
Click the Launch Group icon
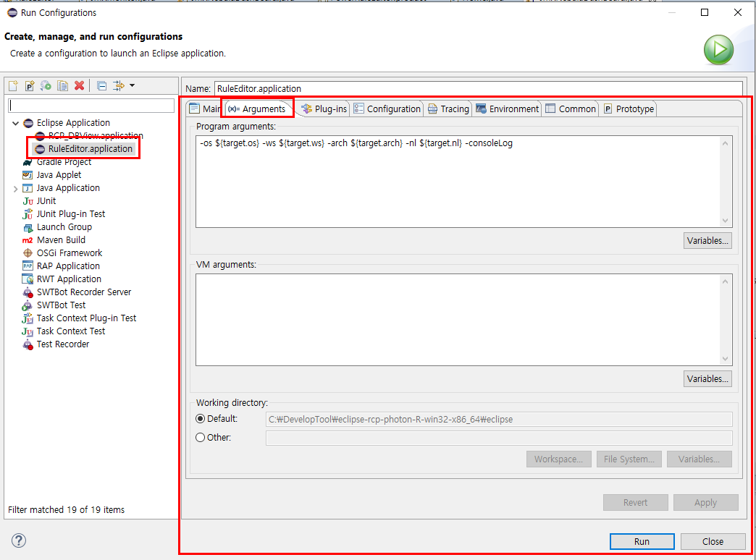[x=28, y=227]
